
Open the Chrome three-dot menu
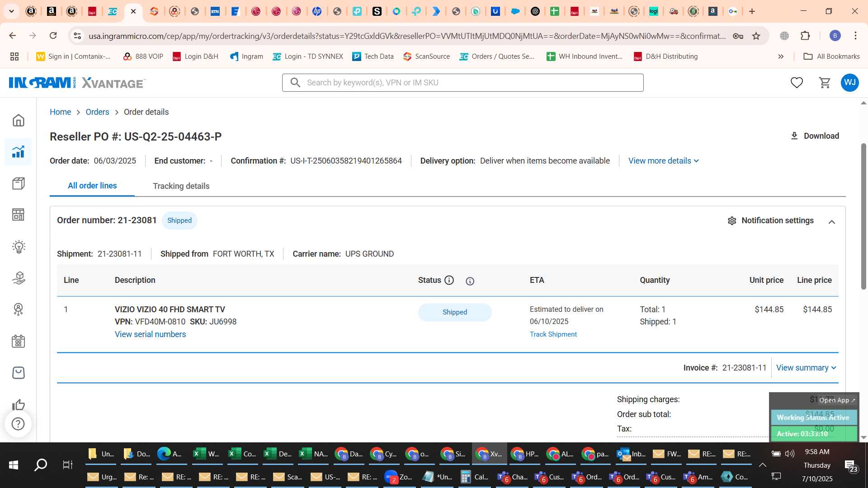coord(855,36)
